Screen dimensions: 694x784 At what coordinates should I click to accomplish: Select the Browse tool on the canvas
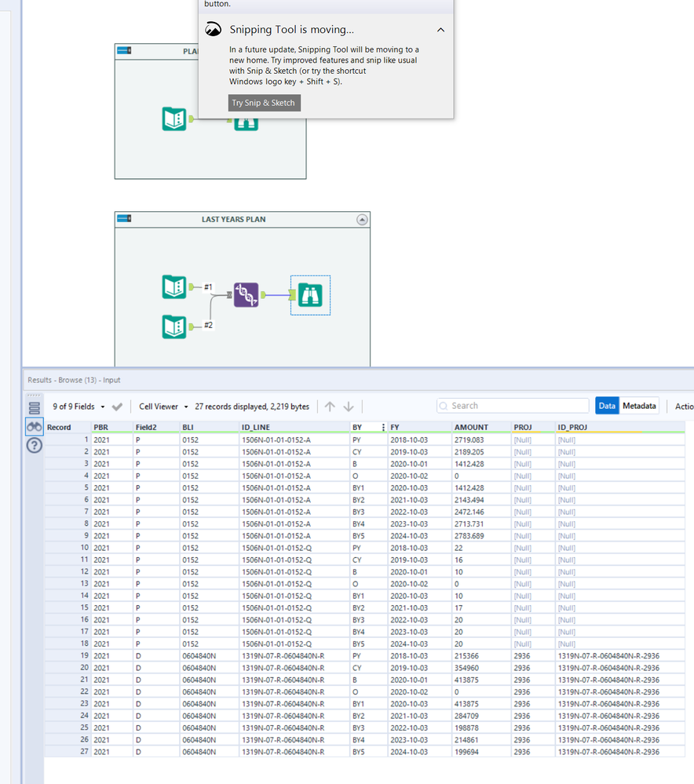tap(310, 295)
